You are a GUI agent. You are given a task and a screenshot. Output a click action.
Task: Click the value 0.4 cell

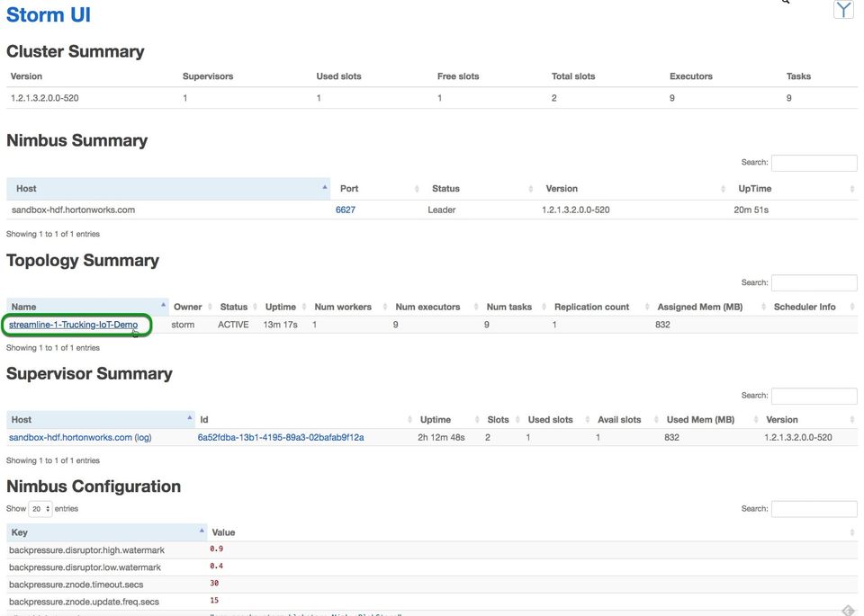(217, 566)
